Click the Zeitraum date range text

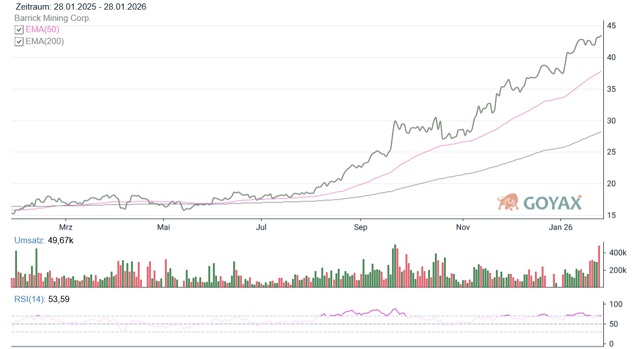point(80,7)
